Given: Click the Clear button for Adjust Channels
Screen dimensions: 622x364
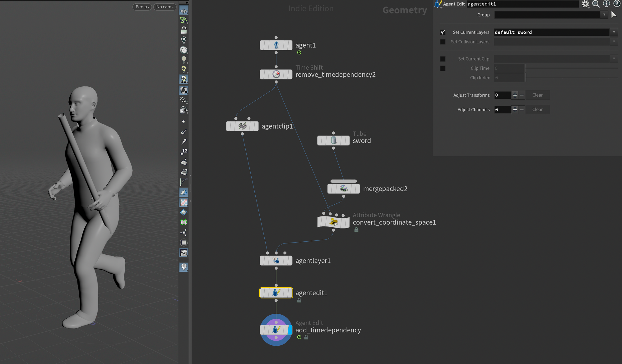Looking at the screenshot, I should (x=537, y=109).
